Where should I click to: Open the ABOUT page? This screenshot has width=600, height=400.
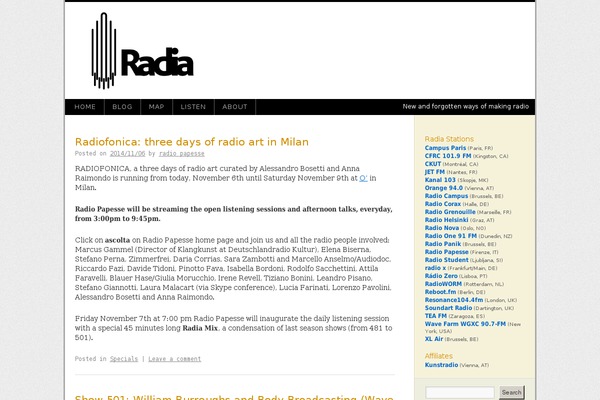tap(235, 107)
